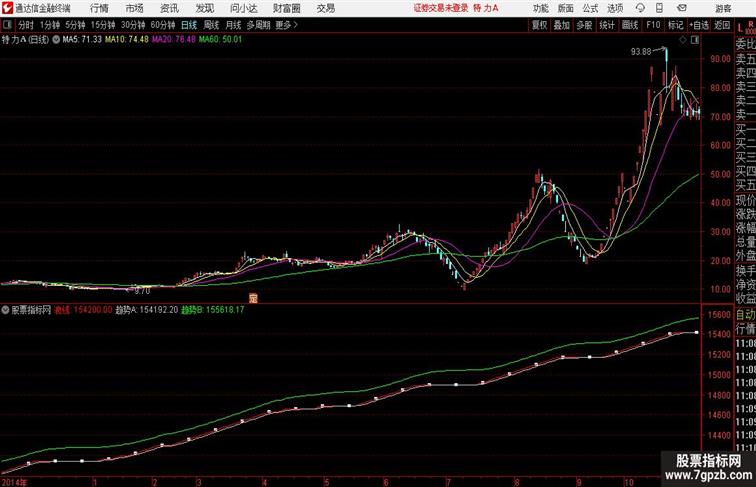
Task: Open the 市场 menu
Action: pos(135,8)
